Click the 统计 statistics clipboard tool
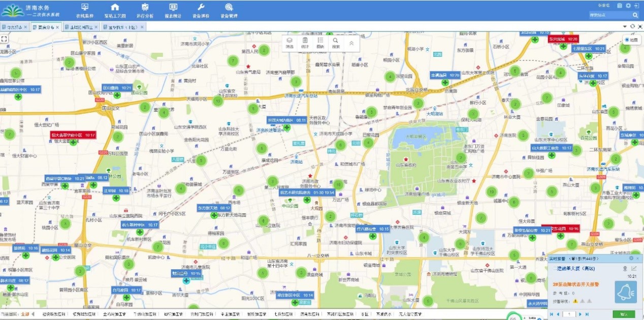Viewport: 644px width, 320px height. [305, 43]
